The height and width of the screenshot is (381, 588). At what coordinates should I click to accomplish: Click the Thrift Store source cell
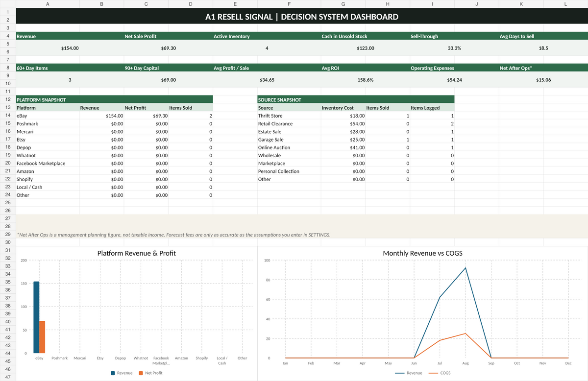coord(289,116)
